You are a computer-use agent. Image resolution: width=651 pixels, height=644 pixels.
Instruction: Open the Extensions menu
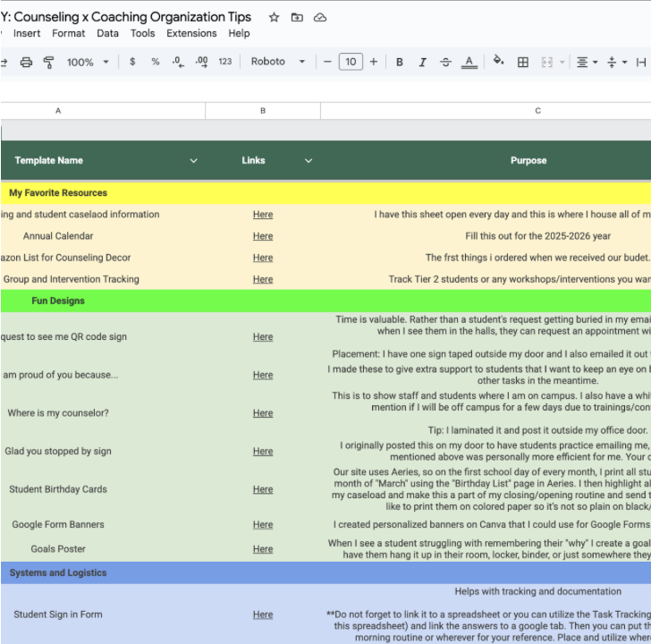[191, 33]
